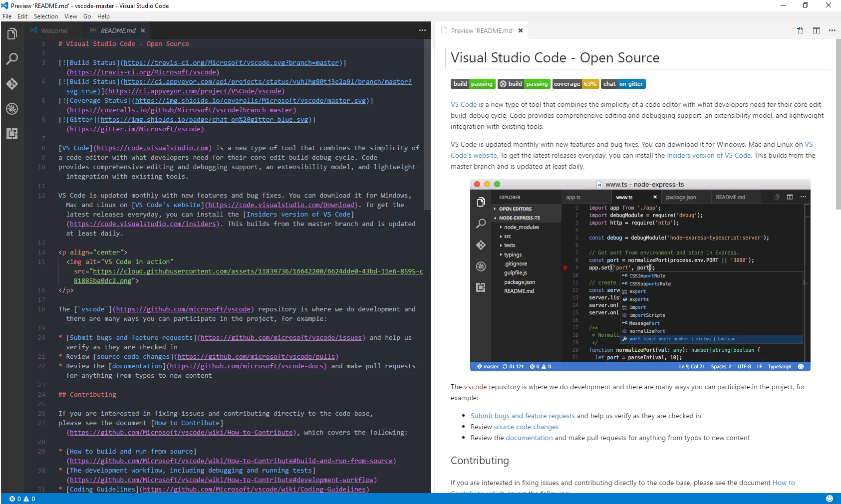Click the 'Visual Studio Code - Open Source' preview title
841x504 pixels.
[555, 58]
